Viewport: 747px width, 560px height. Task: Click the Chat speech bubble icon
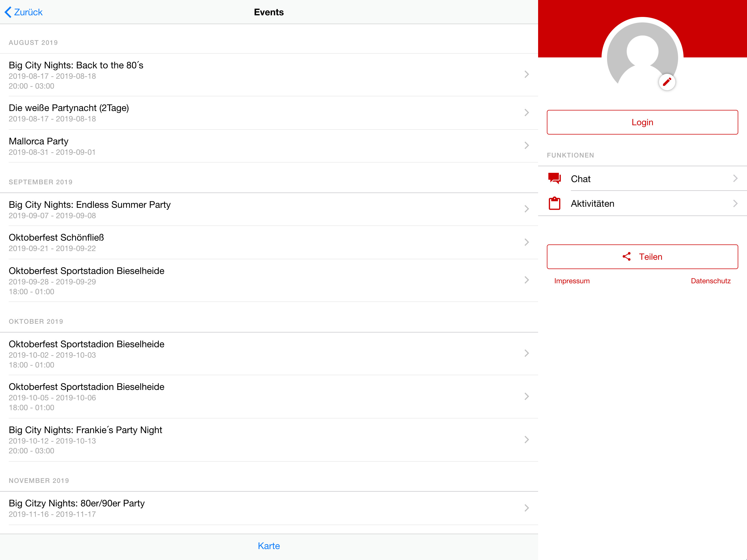coord(555,178)
